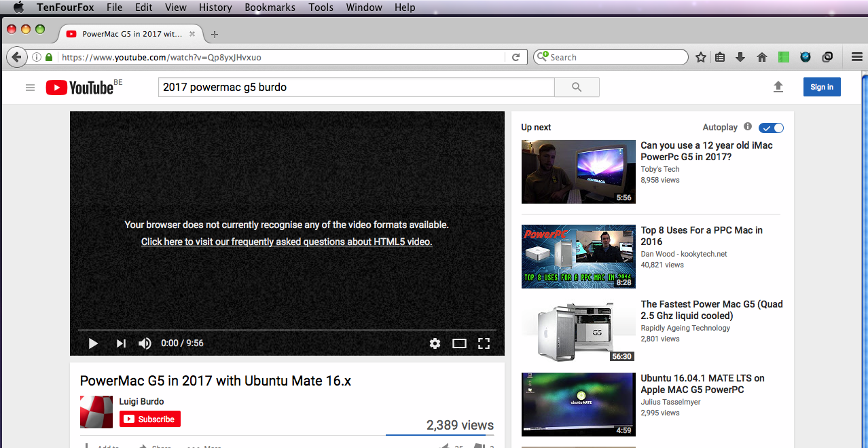This screenshot has width=868, height=448.
Task: Open the Tools menu
Action: [321, 7]
